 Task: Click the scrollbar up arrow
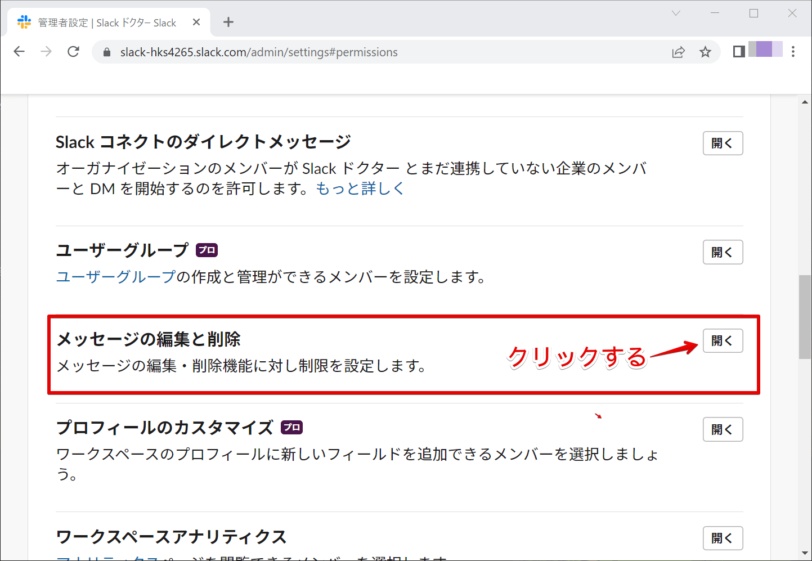point(805,102)
